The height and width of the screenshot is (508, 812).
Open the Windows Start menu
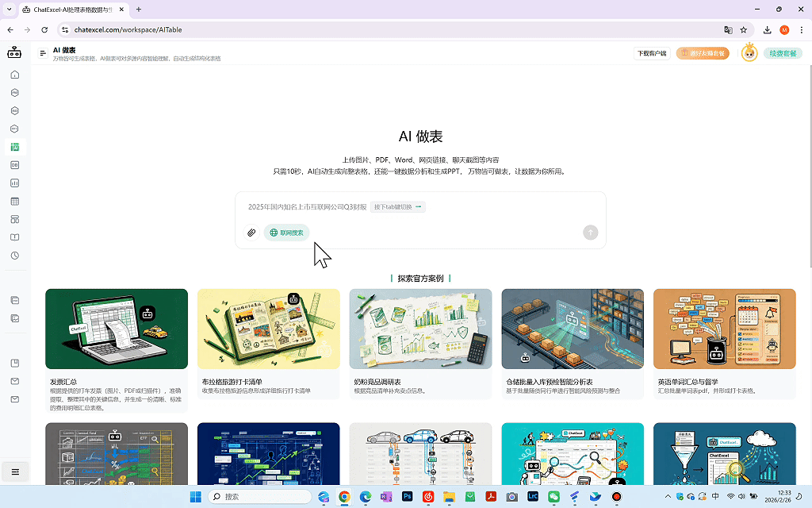196,497
